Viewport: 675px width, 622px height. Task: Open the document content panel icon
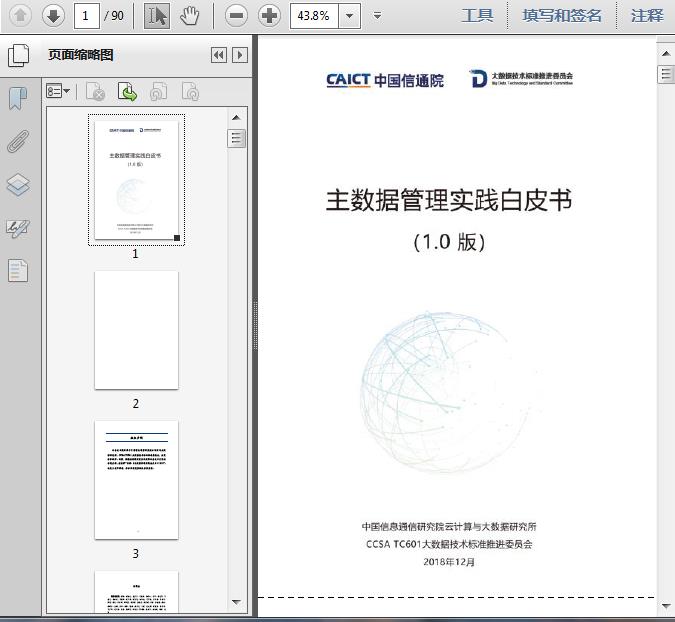tap(18, 270)
